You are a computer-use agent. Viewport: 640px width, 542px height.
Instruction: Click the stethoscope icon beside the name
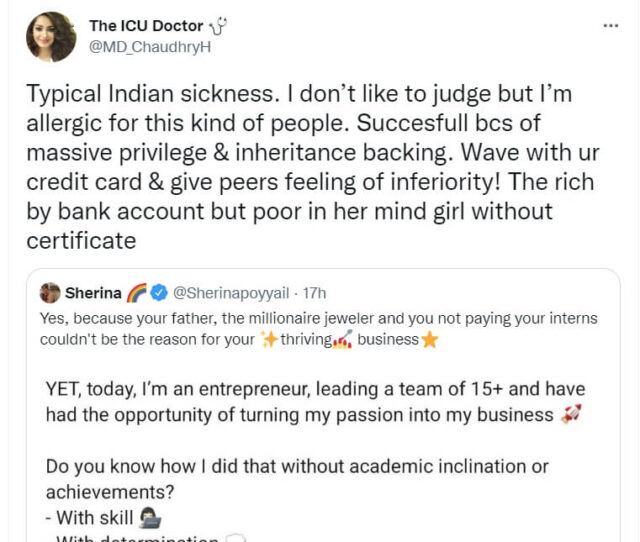[219, 27]
